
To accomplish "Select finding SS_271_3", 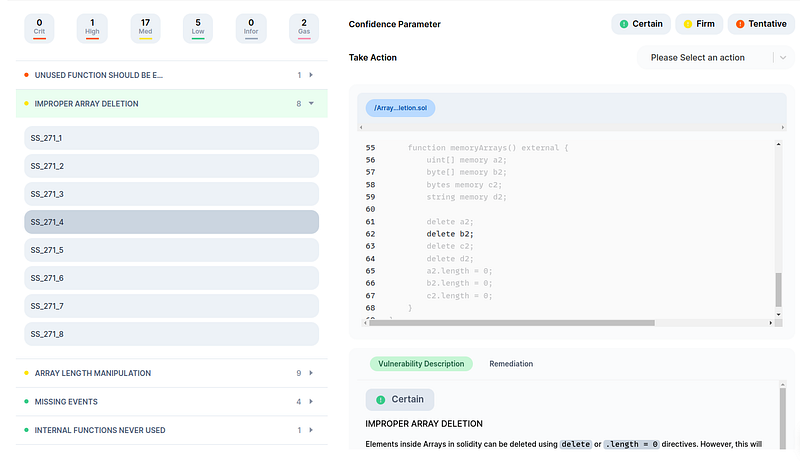I will point(171,194).
